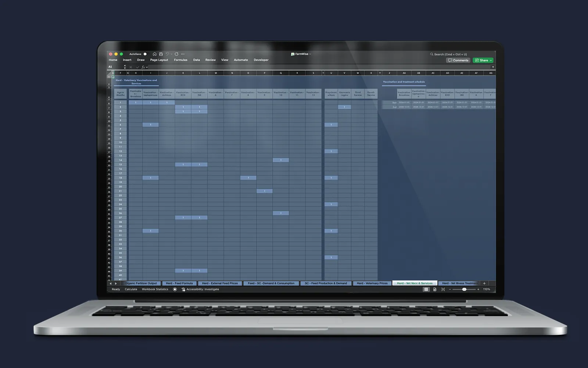588x368 pixels.
Task: Click the Redo/Repeat circular arrow icon
Action: 176,54
